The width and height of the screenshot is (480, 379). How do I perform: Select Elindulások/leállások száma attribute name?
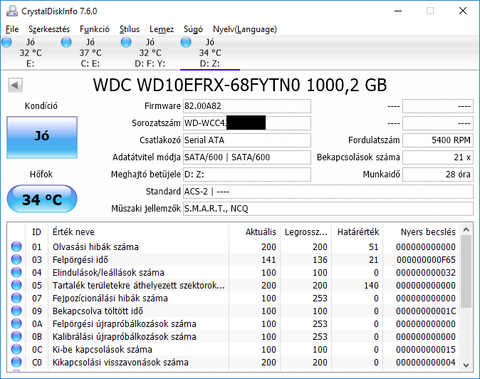108,273
